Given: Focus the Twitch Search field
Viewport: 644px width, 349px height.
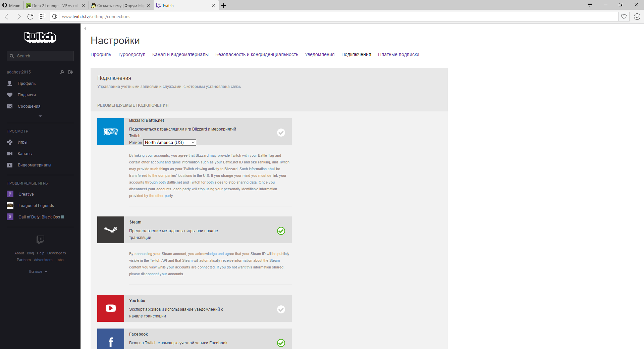Looking at the screenshot, I should pos(40,56).
